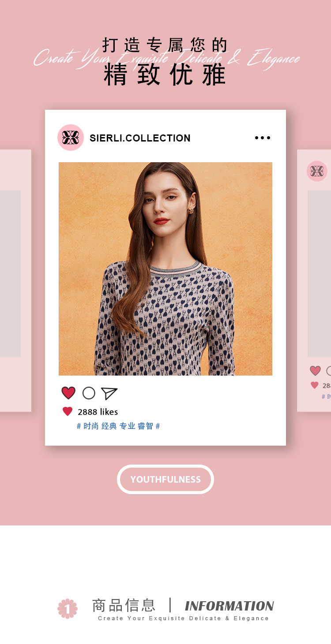Click the heart icon on right-side card
This screenshot has width=331, height=644.
[x=315, y=371]
